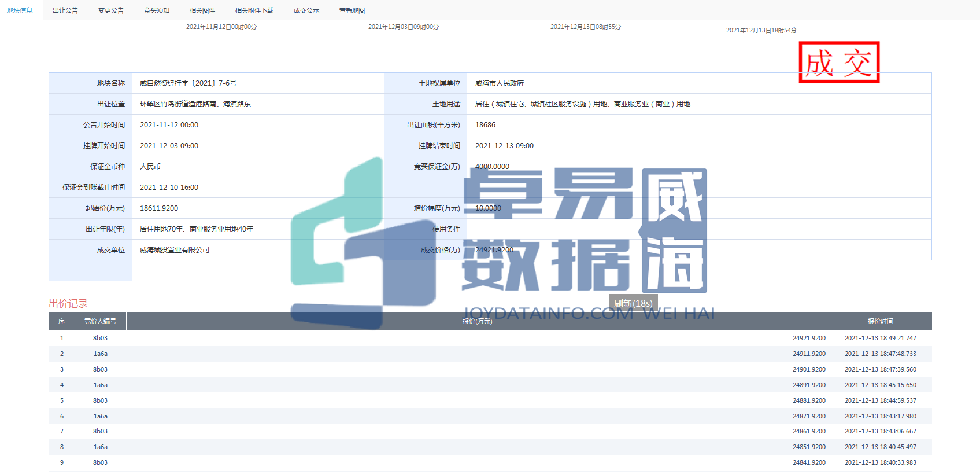Click the 2021年12月13日18时54分 timeline marker

761,30
